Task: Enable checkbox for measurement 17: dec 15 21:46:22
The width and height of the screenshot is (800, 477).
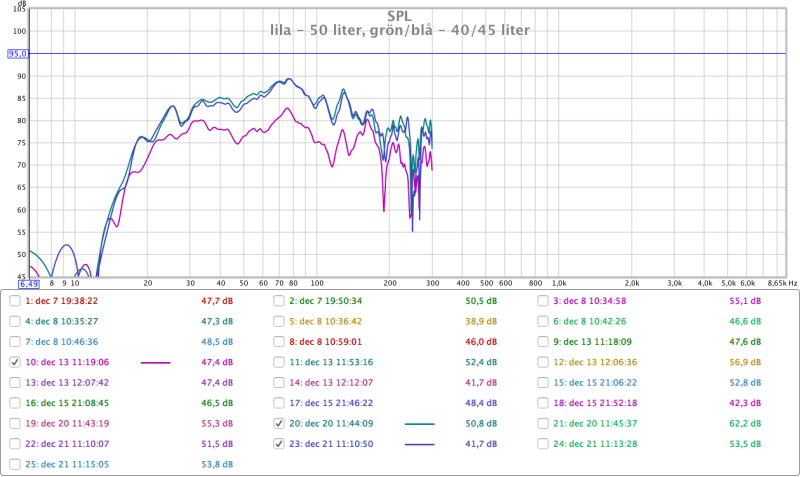Action: click(x=279, y=403)
